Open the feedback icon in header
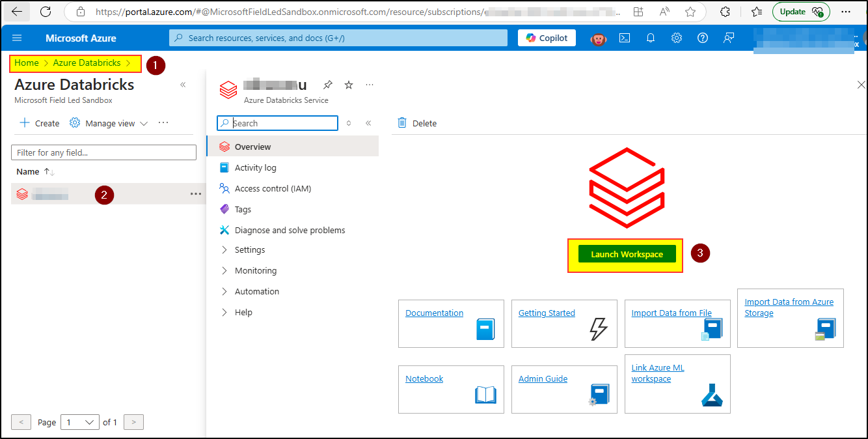868x439 pixels. 729,38
